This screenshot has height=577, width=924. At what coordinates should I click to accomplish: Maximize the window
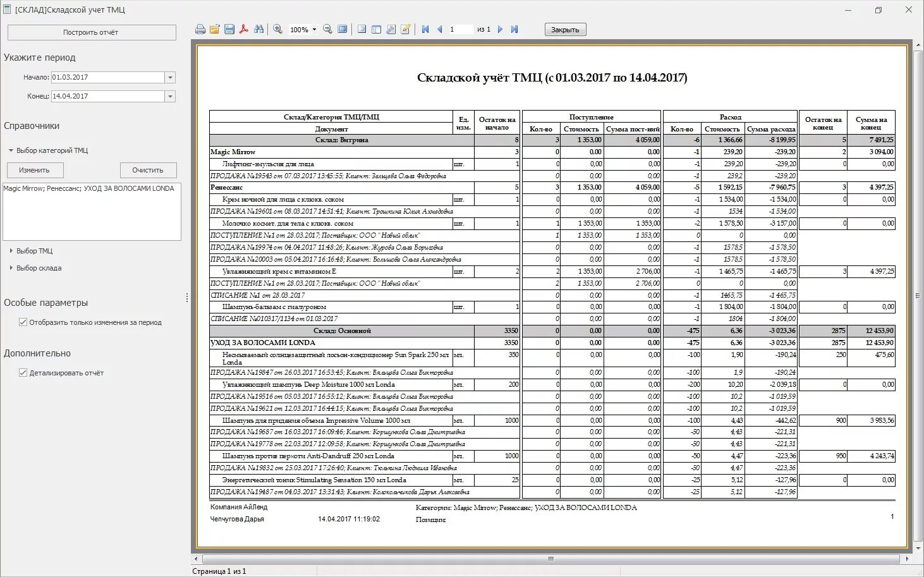tap(878, 9)
